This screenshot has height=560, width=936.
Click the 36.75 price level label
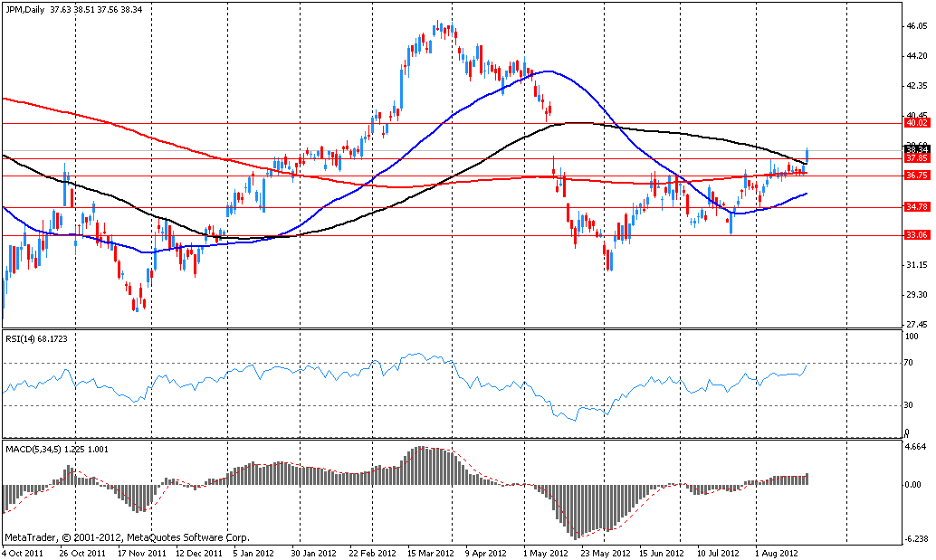(x=917, y=176)
